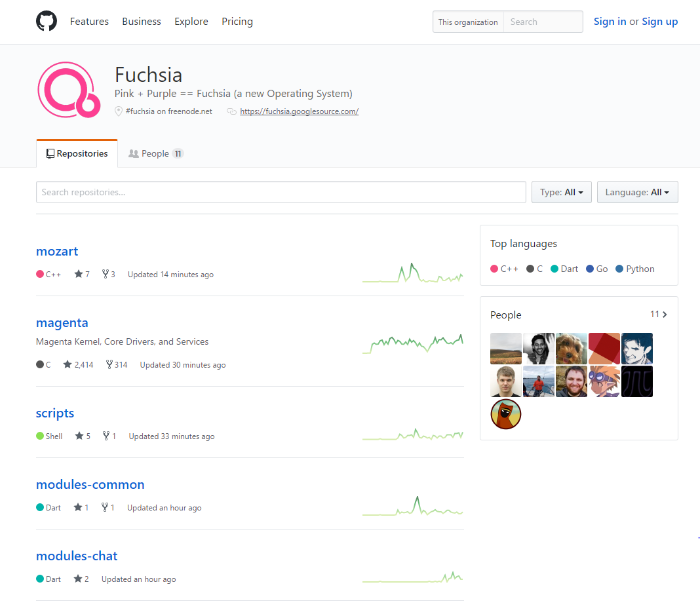This screenshot has height=616, width=700.
Task: Click the Fuchsia organization logo
Action: [x=69, y=90]
